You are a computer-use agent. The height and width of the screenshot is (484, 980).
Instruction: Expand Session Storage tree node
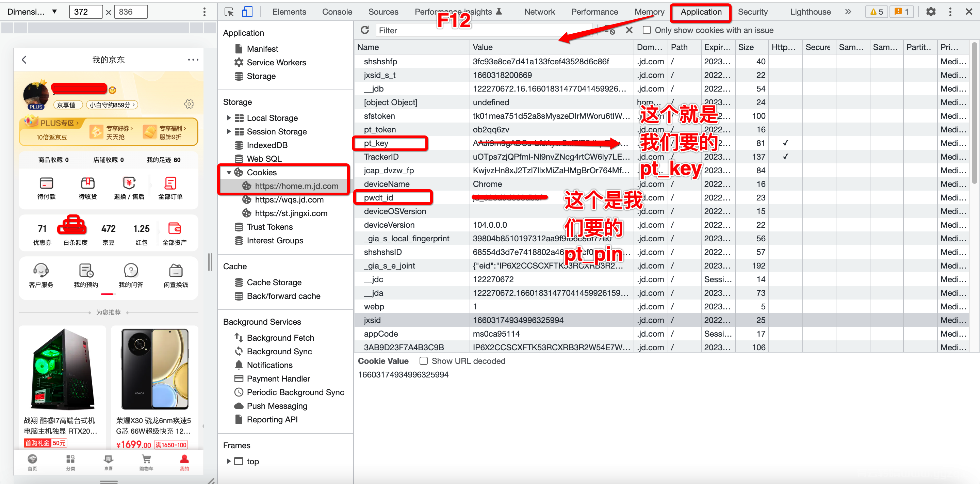coord(229,131)
